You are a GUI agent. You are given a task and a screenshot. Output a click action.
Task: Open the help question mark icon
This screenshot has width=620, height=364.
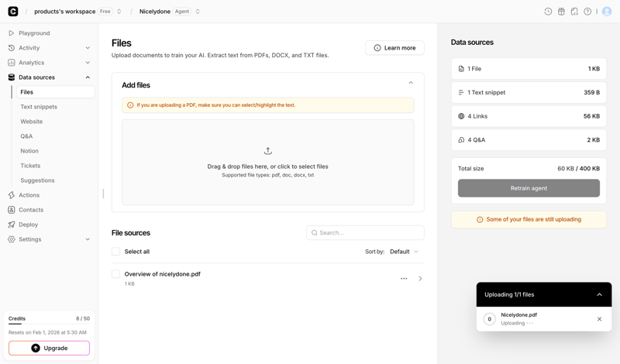pos(587,12)
